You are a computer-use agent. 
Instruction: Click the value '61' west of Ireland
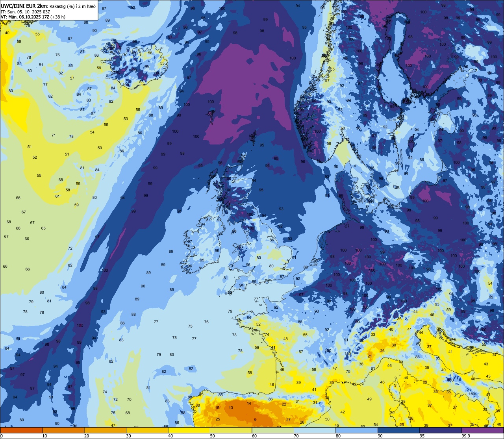[57, 196]
